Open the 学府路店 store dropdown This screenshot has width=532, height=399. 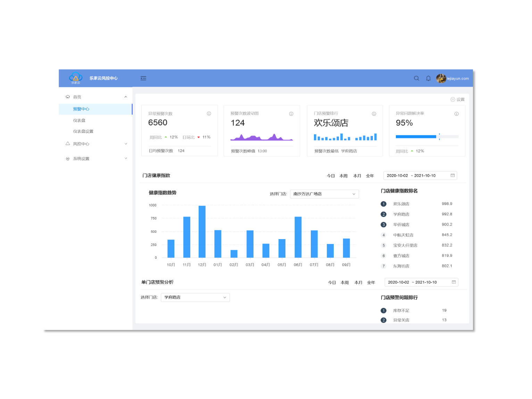tap(195, 297)
